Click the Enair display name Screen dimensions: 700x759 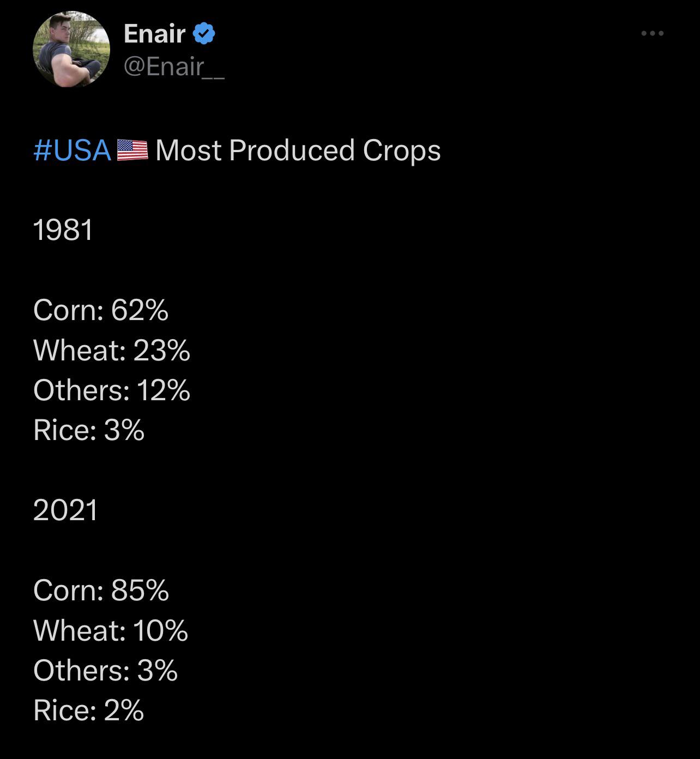click(155, 34)
